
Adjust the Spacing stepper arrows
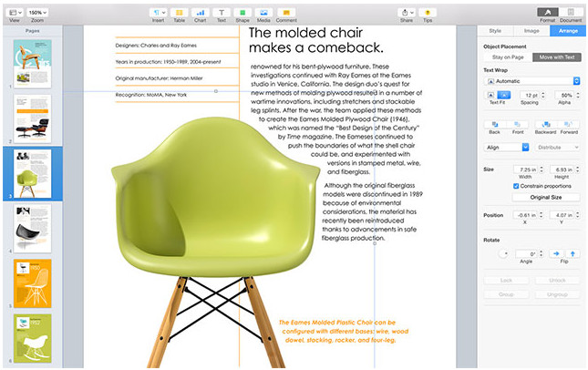tap(543, 95)
